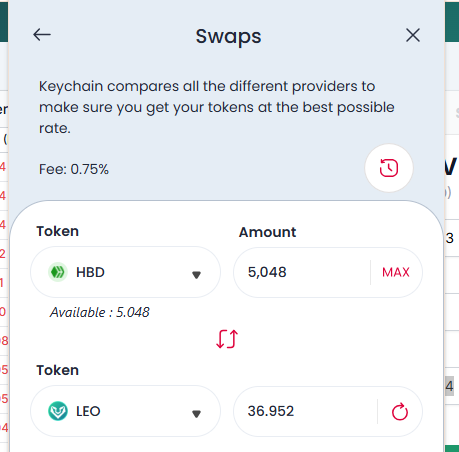This screenshot has height=452, width=459.
Task: Close the Swaps panel
Action: tap(413, 35)
